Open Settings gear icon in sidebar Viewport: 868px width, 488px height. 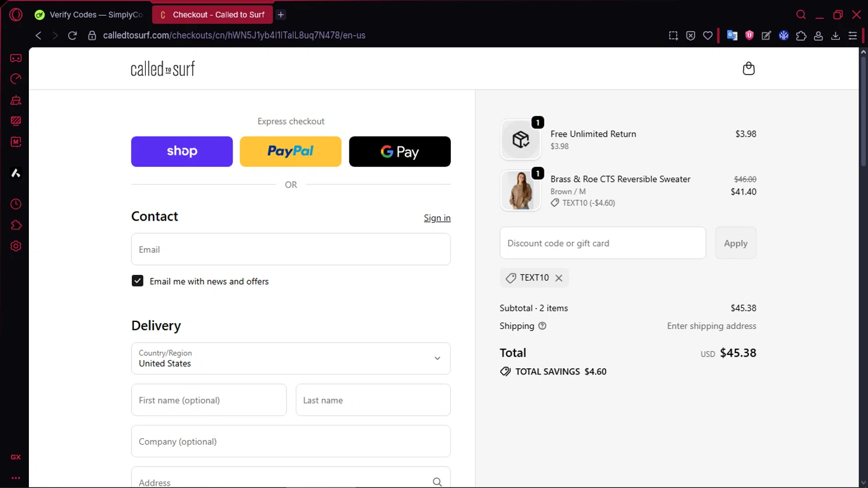pos(16,246)
